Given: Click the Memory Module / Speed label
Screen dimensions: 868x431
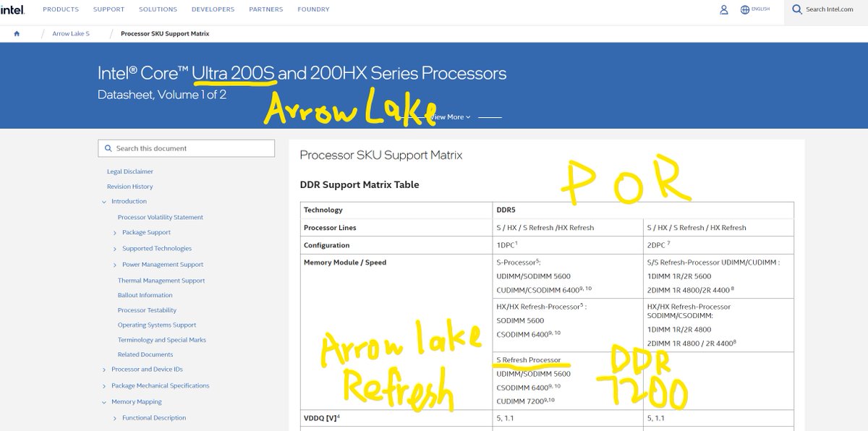Looking at the screenshot, I should 345,263.
